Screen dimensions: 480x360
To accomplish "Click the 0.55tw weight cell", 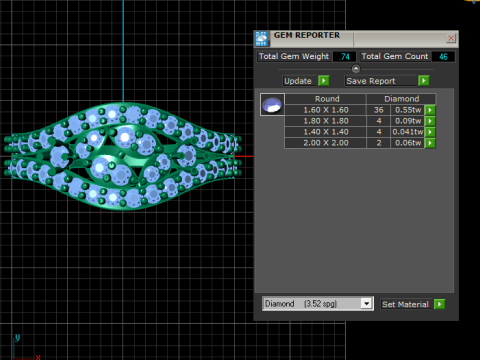I will click(x=408, y=110).
